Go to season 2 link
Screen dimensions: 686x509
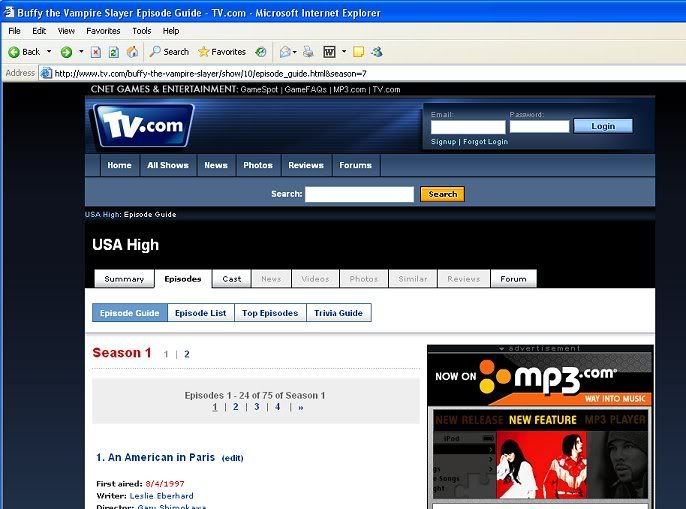click(x=187, y=354)
